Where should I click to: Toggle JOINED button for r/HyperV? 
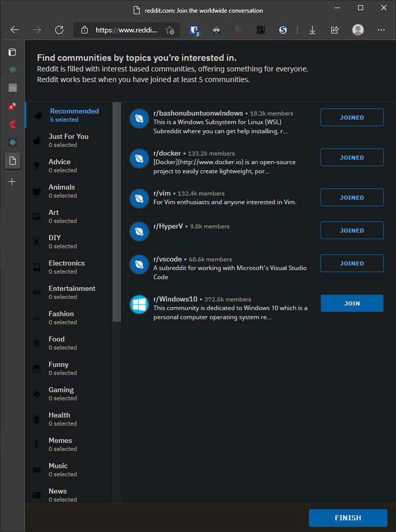[x=352, y=231]
